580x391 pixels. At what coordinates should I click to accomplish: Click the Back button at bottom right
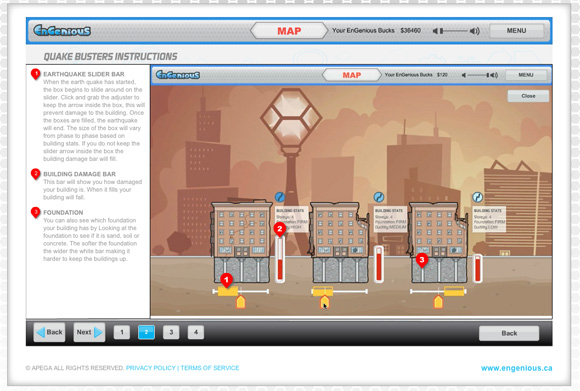(509, 333)
